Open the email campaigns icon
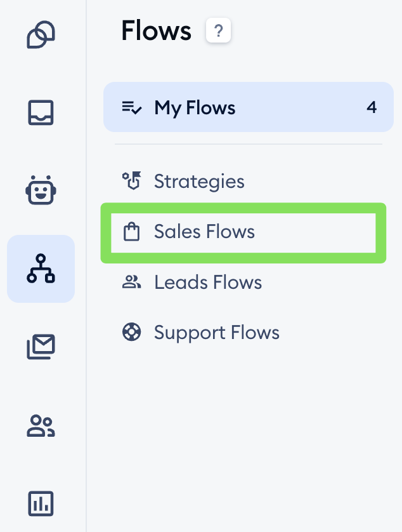 (41, 347)
